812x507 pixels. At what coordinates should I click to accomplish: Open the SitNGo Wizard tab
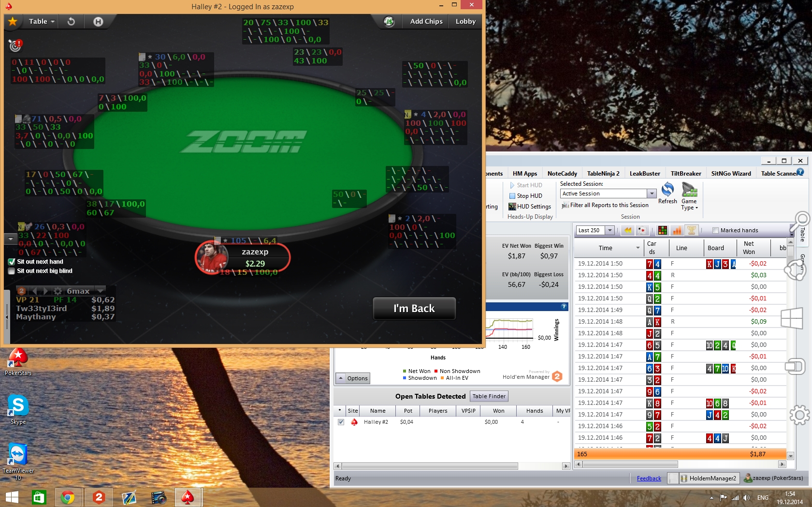tap(731, 174)
